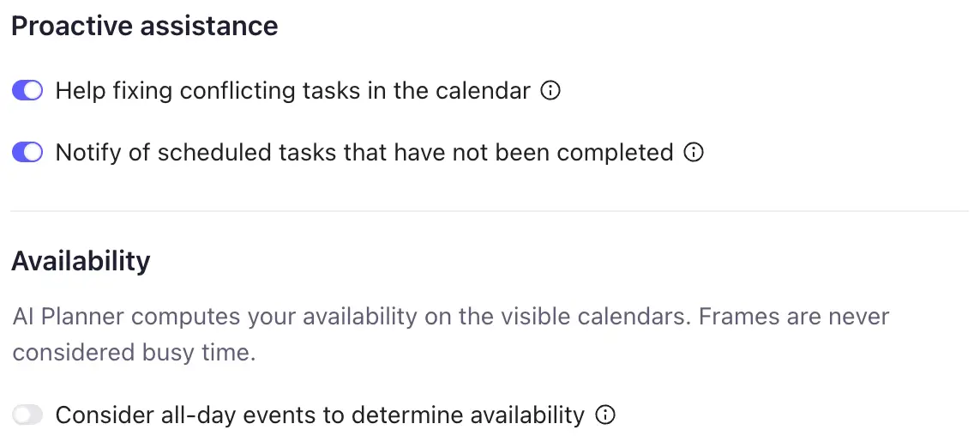
Task: Disable help fixing conflicting tasks toggle
Action: click(x=27, y=91)
